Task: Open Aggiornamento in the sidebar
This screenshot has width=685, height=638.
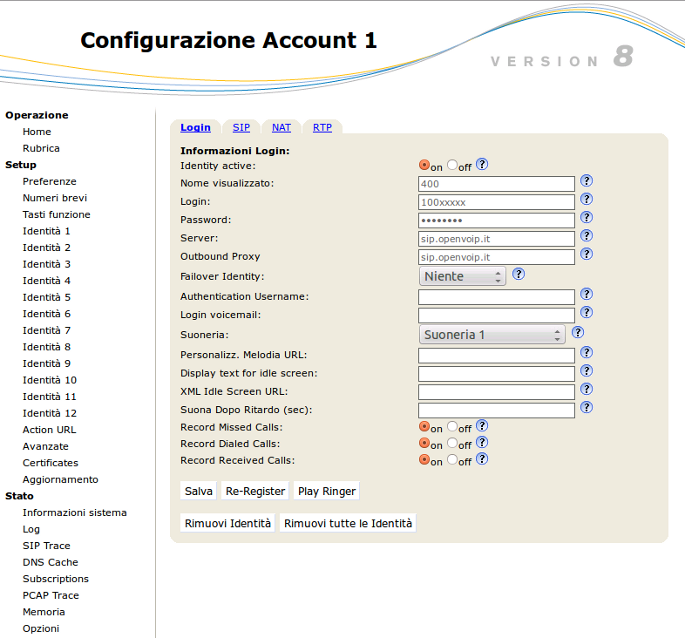Action: point(60,479)
